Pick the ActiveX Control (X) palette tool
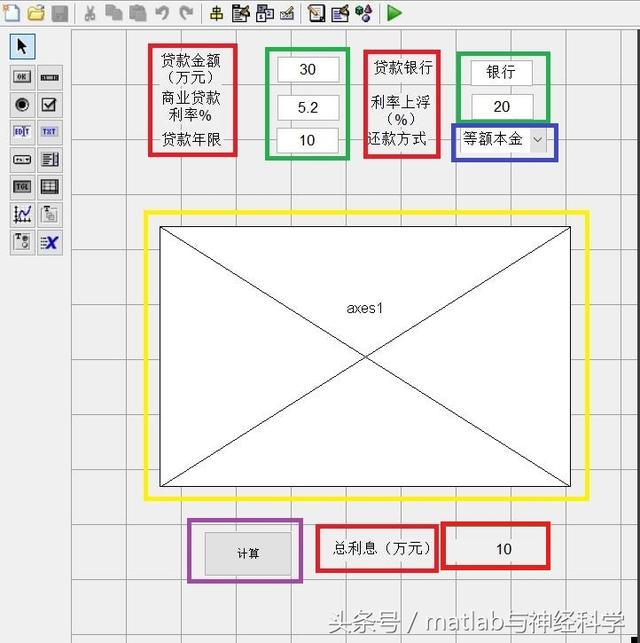This screenshot has width=640, height=643. [x=50, y=242]
